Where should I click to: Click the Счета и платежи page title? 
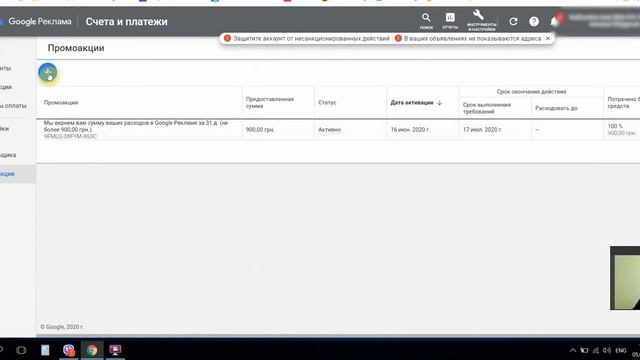[127, 22]
